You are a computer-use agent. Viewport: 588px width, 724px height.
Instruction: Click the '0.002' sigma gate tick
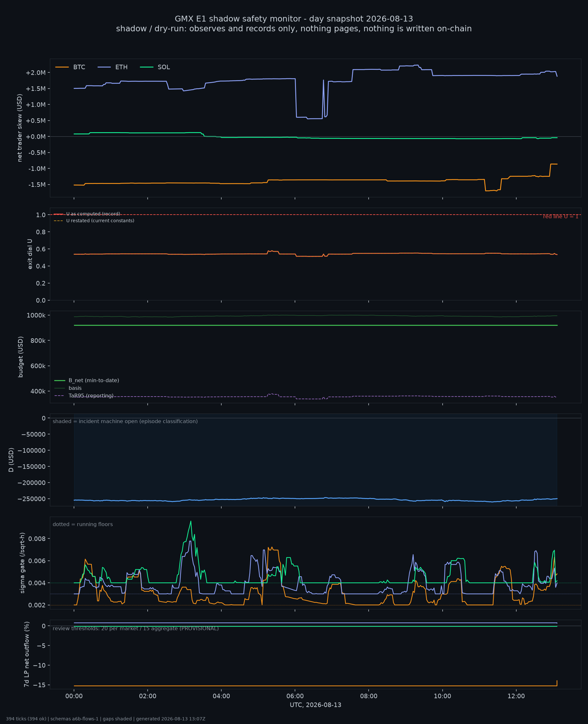pyautogui.click(x=37, y=605)
